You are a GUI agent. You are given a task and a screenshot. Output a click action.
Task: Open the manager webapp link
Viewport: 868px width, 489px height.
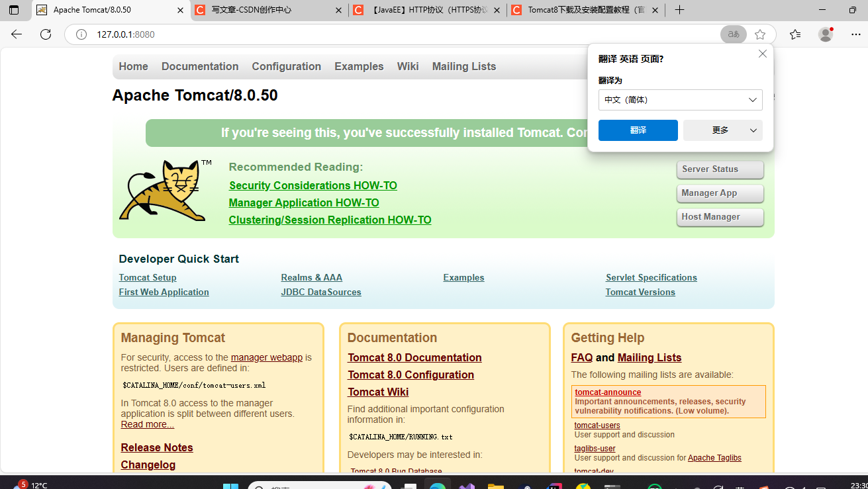coord(267,357)
